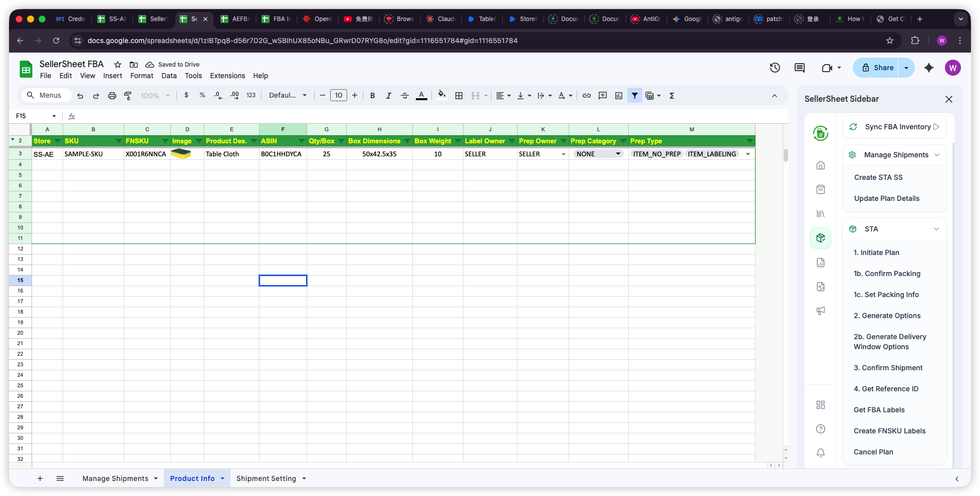Screen dimensions: 980x496
Task: Click the Insert chart icon
Action: (619, 96)
